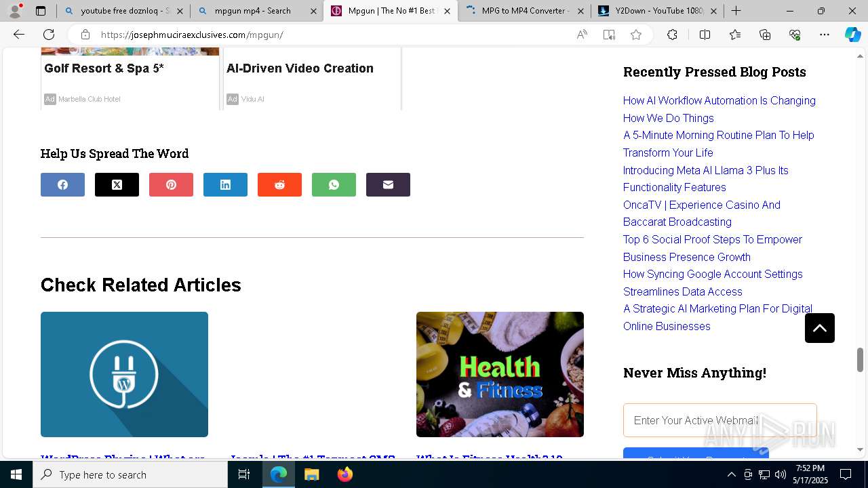
Task: Open a new browser tab
Action: click(x=736, y=11)
